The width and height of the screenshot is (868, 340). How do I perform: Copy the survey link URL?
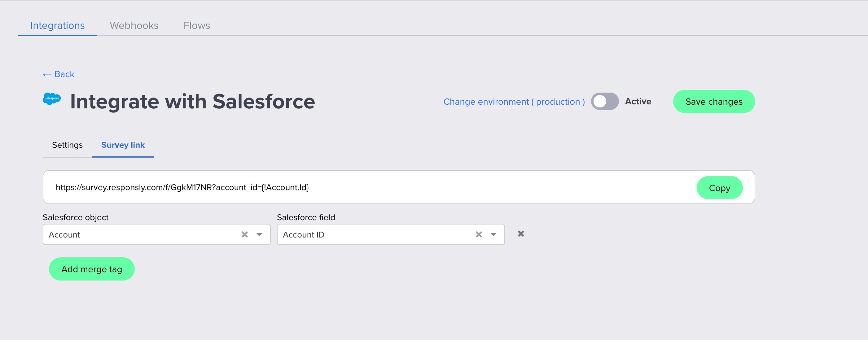(720, 188)
